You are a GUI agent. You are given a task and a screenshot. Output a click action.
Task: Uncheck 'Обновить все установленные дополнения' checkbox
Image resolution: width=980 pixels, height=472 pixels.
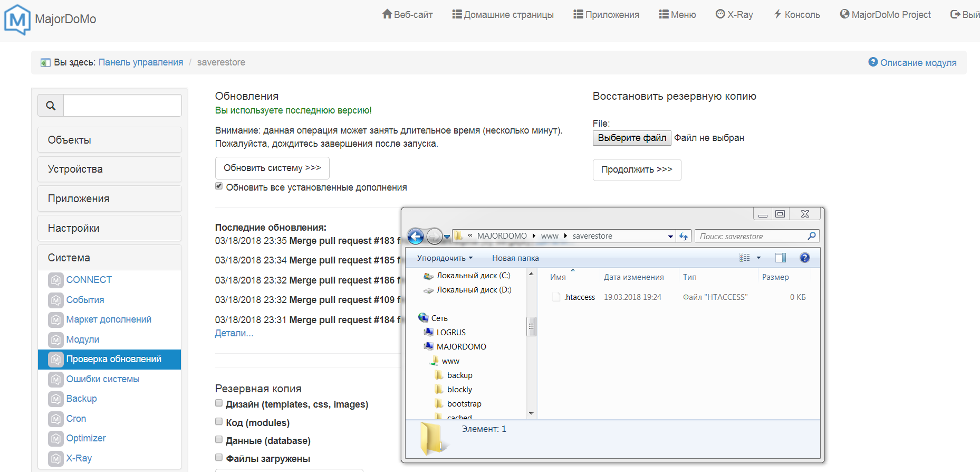(219, 186)
